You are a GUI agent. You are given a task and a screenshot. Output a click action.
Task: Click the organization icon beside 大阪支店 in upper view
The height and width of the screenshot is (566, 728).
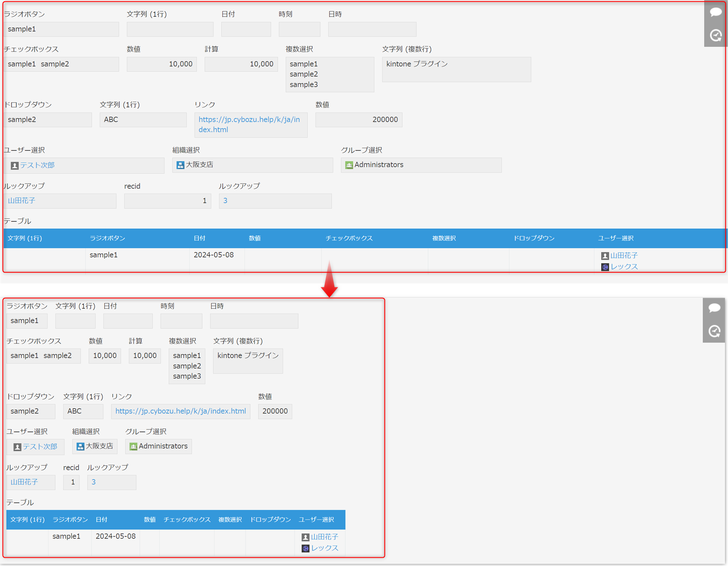pyautogui.click(x=180, y=165)
